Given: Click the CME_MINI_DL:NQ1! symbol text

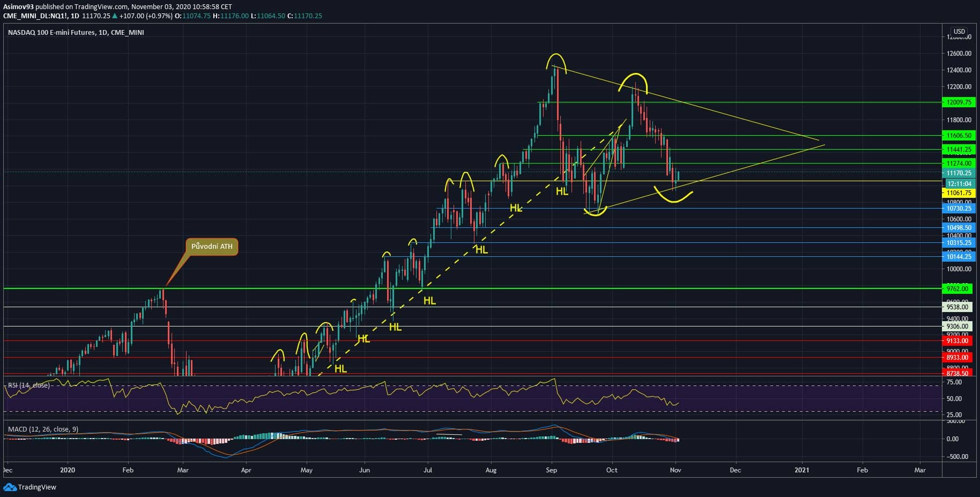Looking at the screenshot, I should click(36, 16).
